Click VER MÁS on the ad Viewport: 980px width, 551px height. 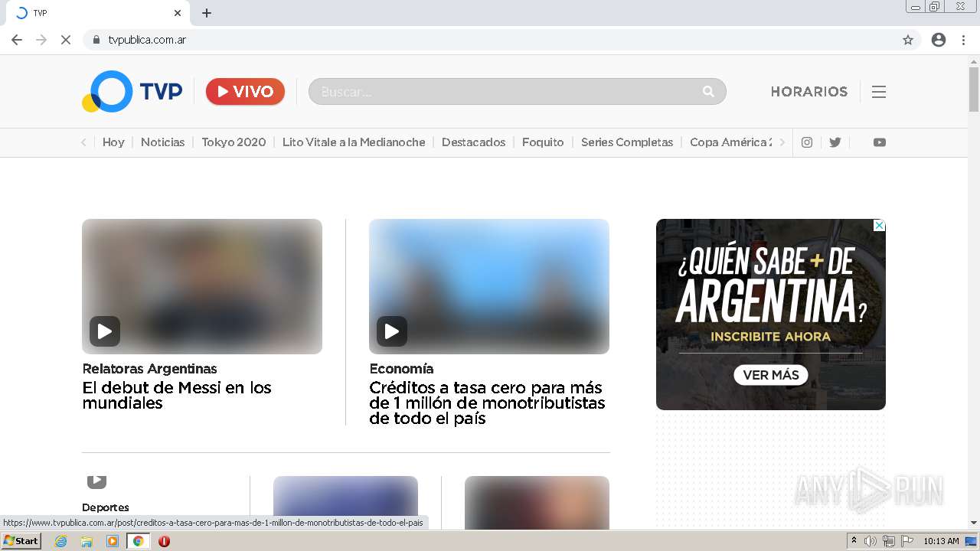coord(771,375)
